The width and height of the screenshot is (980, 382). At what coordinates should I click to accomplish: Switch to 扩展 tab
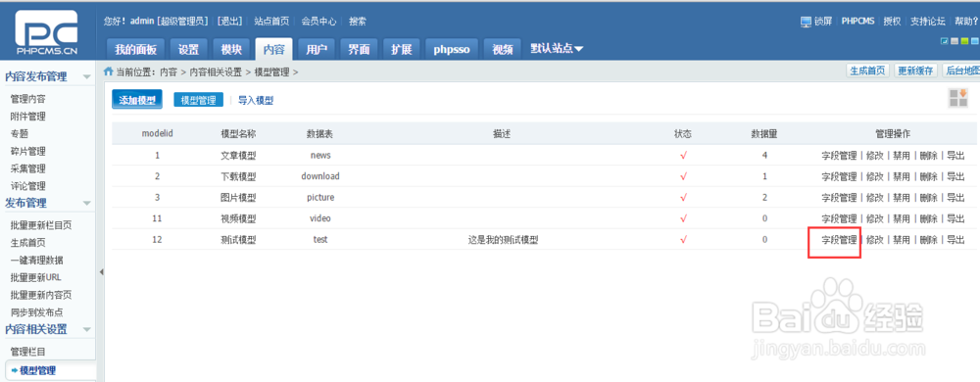click(401, 50)
